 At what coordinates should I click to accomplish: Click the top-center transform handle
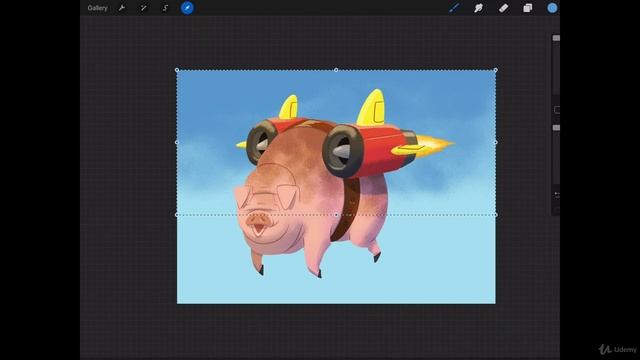[x=336, y=70]
